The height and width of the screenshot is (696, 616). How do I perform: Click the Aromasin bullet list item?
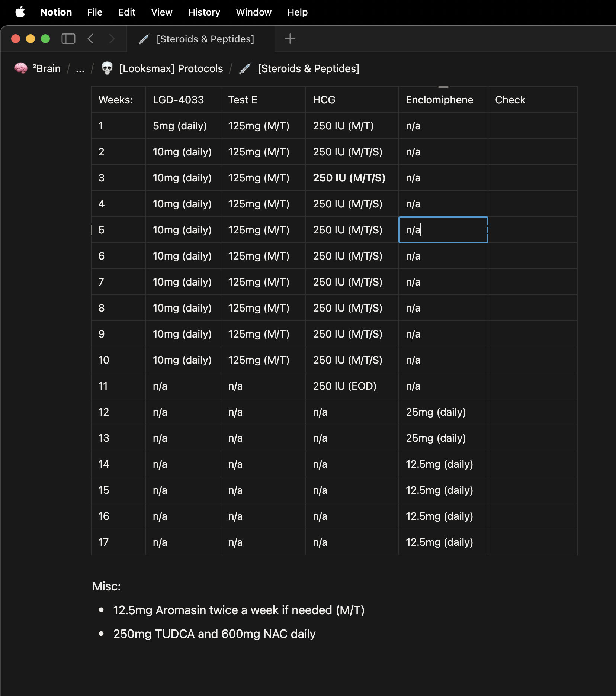tap(238, 610)
